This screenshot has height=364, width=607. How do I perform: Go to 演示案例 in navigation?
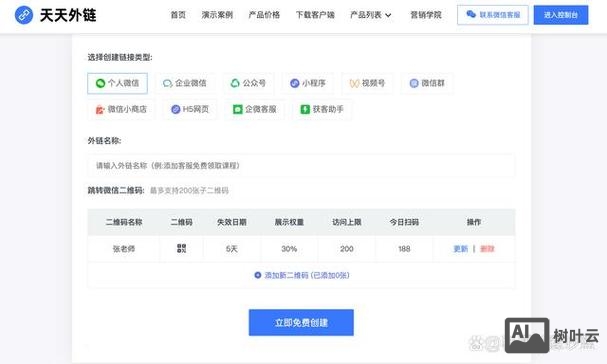[x=217, y=15]
